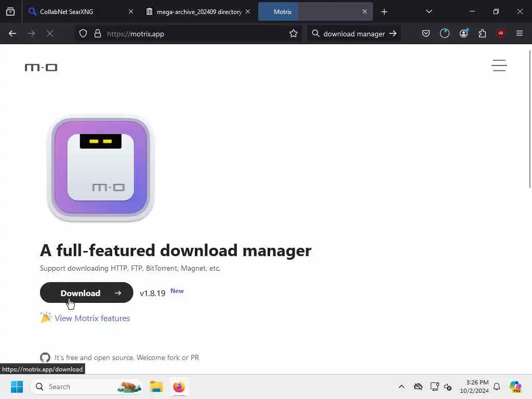Show hidden system tray icons

click(402, 387)
